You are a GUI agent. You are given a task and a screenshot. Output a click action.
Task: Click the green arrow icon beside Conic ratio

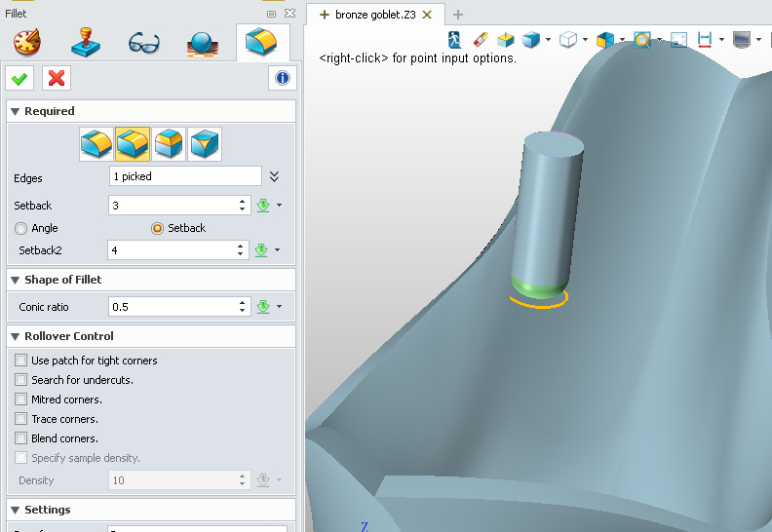[x=263, y=307]
